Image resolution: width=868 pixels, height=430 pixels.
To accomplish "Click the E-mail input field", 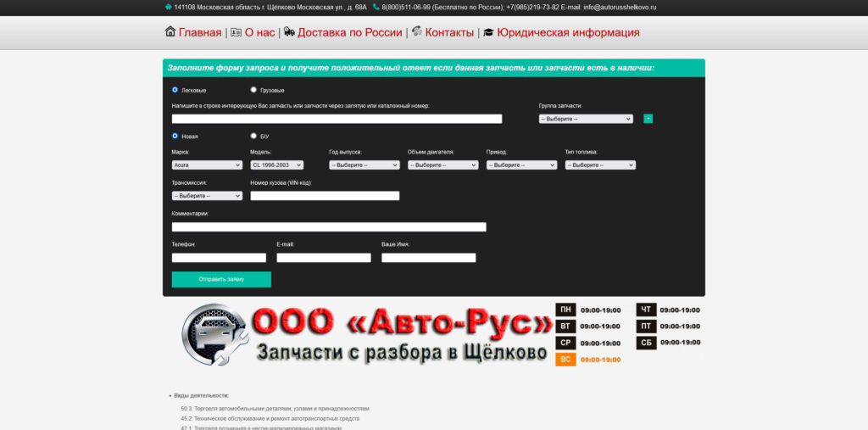I will click(324, 258).
